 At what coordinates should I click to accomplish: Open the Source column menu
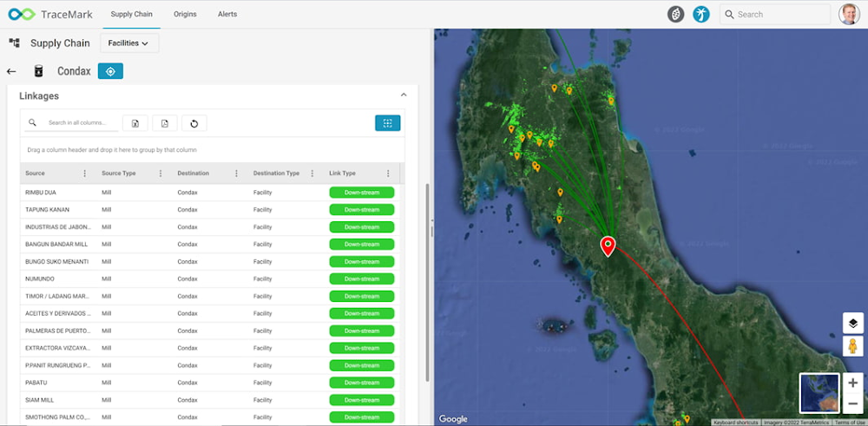[x=85, y=174]
